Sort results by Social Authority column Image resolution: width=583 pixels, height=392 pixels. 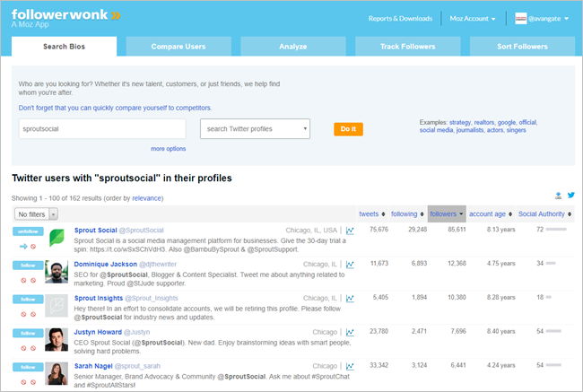click(544, 213)
